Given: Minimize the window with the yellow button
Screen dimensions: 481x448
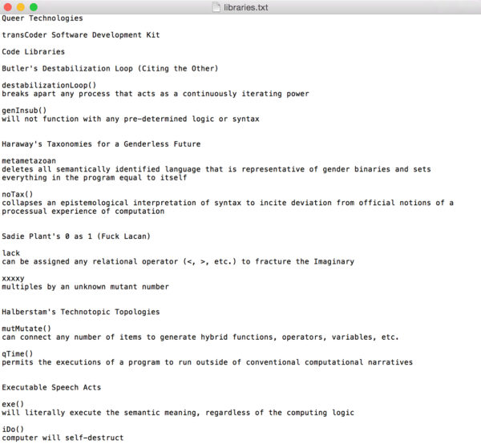Looking at the screenshot, I should point(21,7).
